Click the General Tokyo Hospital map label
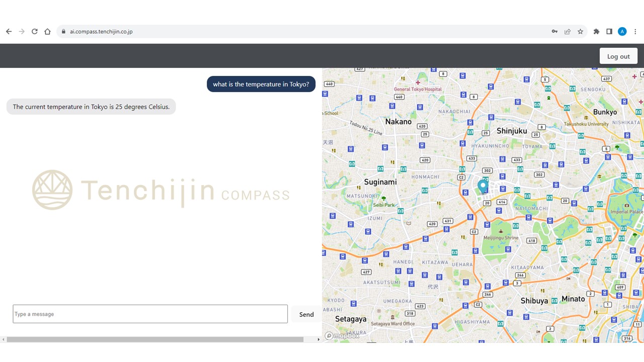This screenshot has height=362, width=644. [418, 89]
